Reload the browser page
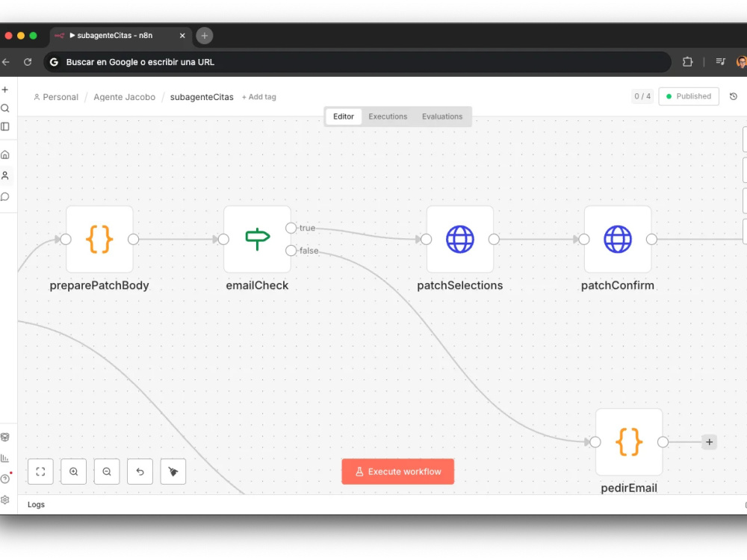This screenshot has width=747, height=560. [28, 62]
